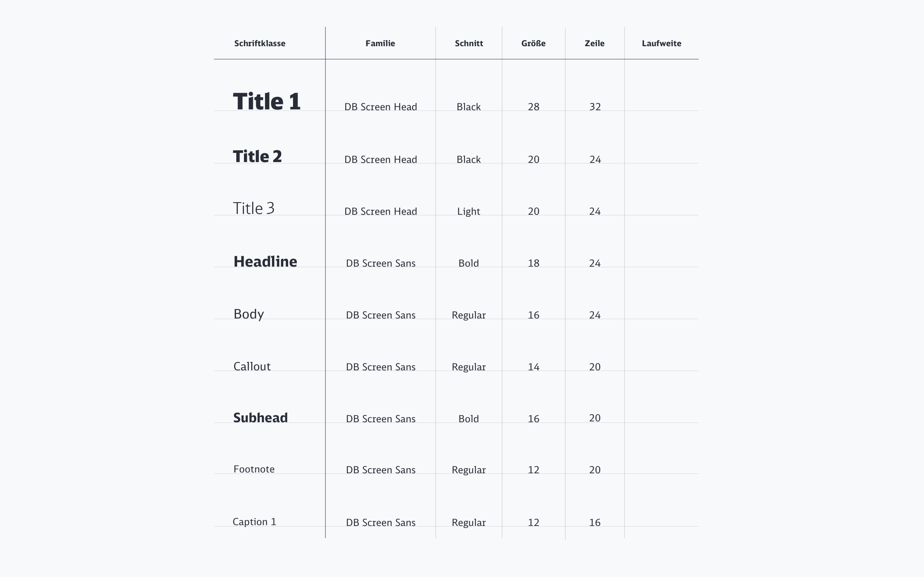This screenshot has width=924, height=577.
Task: Select line height value 32
Action: 595,107
